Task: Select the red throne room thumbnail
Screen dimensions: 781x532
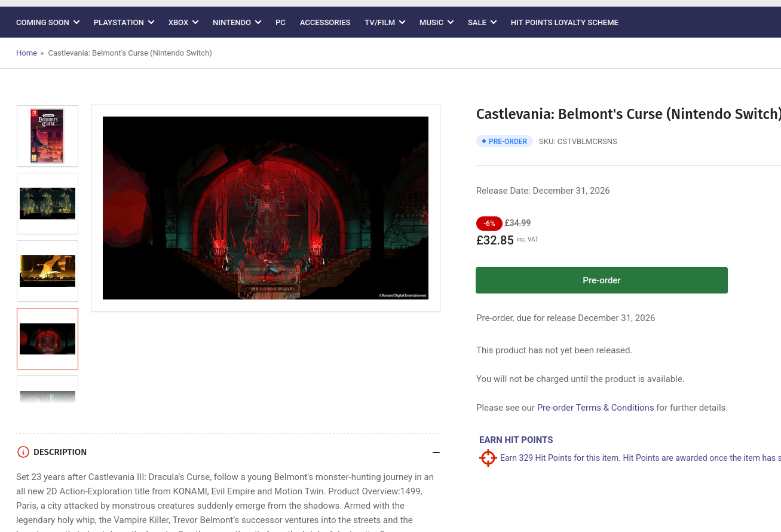Action: (x=47, y=338)
